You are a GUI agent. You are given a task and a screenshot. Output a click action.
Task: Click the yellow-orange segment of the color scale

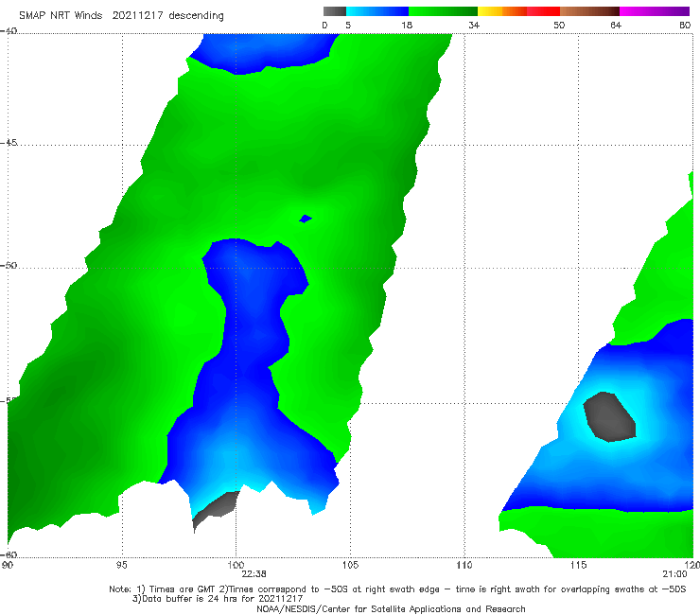pyautogui.click(x=502, y=11)
